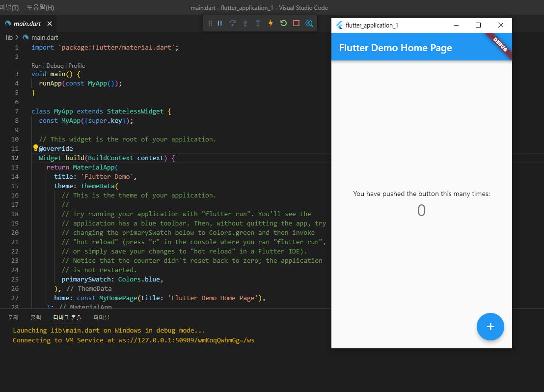This screenshot has height=392, width=544.
Task: Click main.dart in the breadcrumb
Action: point(44,37)
